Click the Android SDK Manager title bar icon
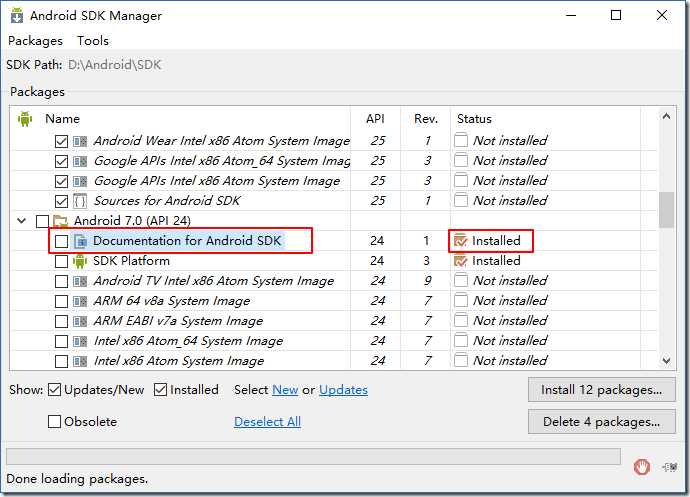 [x=17, y=15]
